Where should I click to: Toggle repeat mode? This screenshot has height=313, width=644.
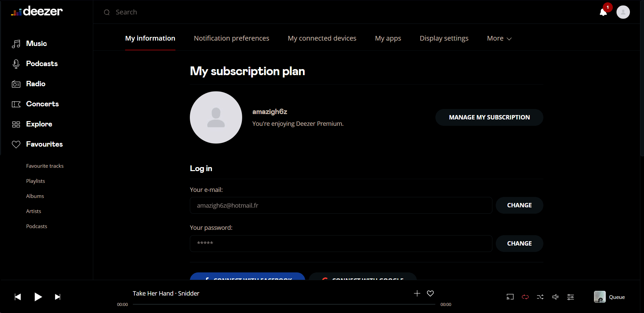525,297
